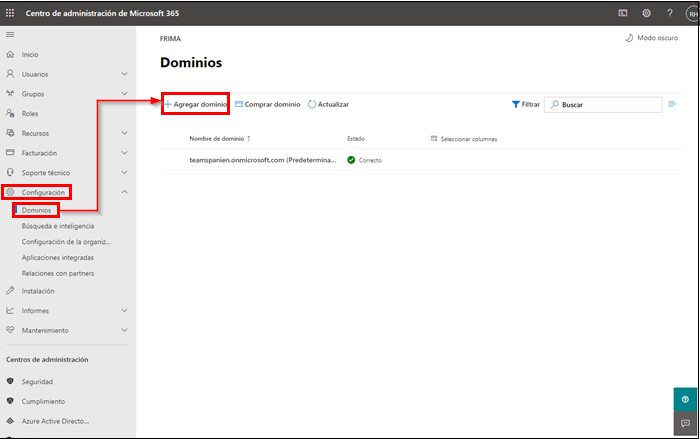Click Agregar dominio button

[x=196, y=104]
